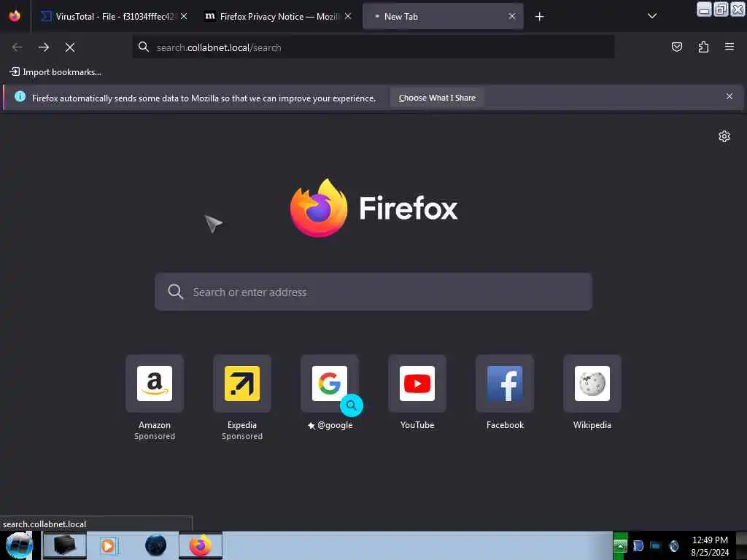Click the tray icon left of the network icon
The height and width of the screenshot is (560, 747).
638,545
